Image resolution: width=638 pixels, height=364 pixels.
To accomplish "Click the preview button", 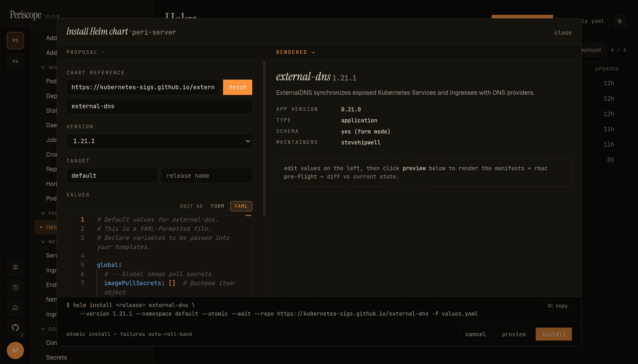I will pyautogui.click(x=514, y=334).
